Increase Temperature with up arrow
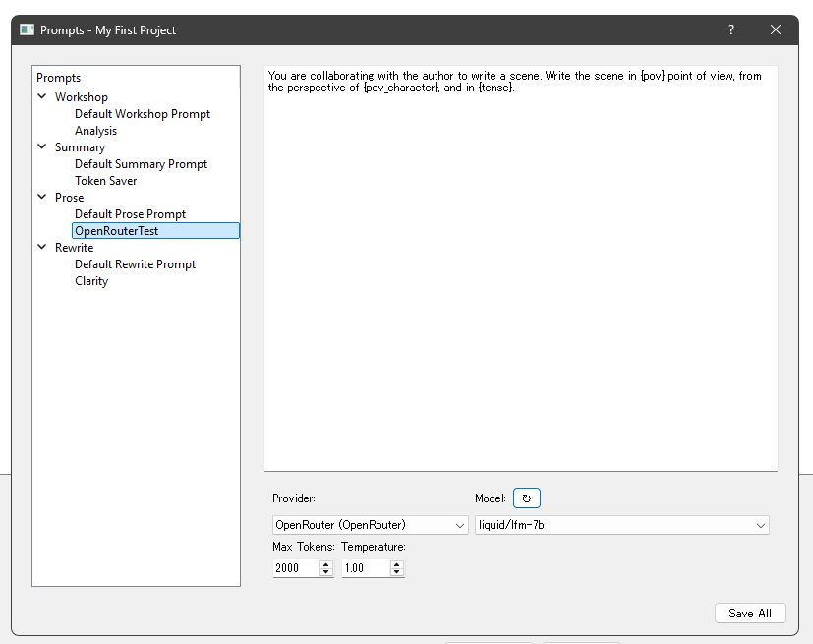The width and height of the screenshot is (813, 644). click(396, 564)
